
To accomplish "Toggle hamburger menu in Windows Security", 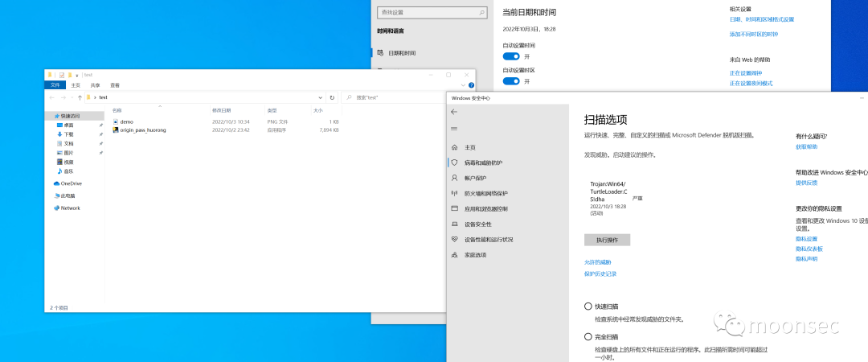I will (x=454, y=129).
